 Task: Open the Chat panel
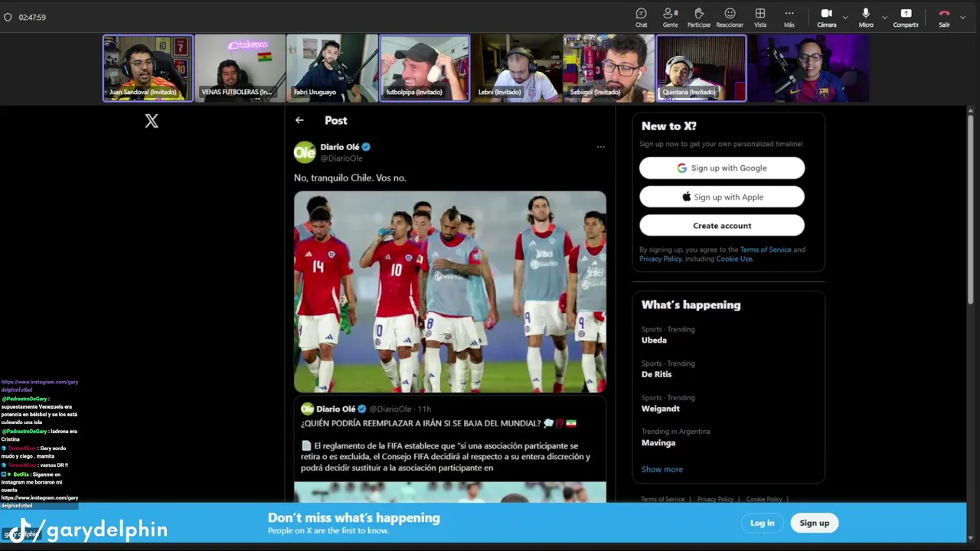tap(641, 17)
